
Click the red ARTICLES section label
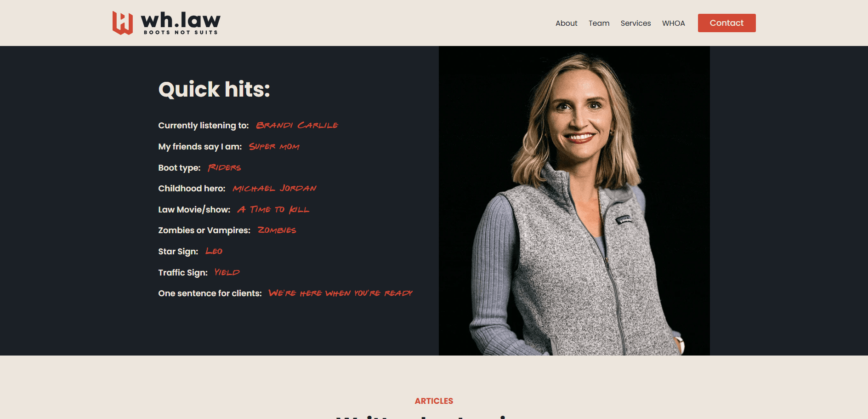click(434, 401)
